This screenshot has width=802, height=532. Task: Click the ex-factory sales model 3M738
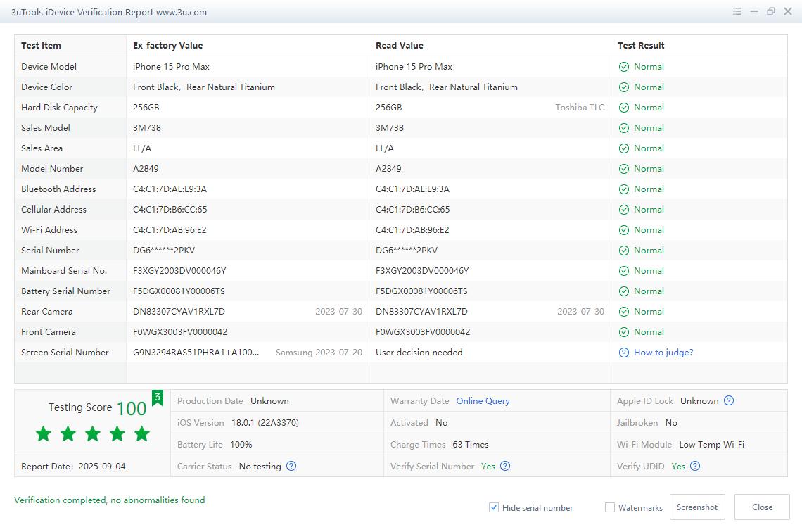pyautogui.click(x=147, y=128)
